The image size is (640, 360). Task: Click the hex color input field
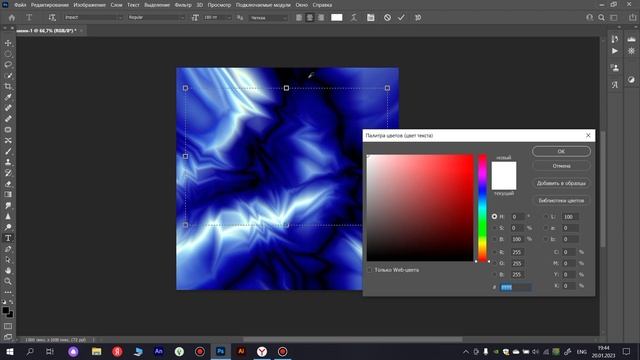(x=516, y=287)
